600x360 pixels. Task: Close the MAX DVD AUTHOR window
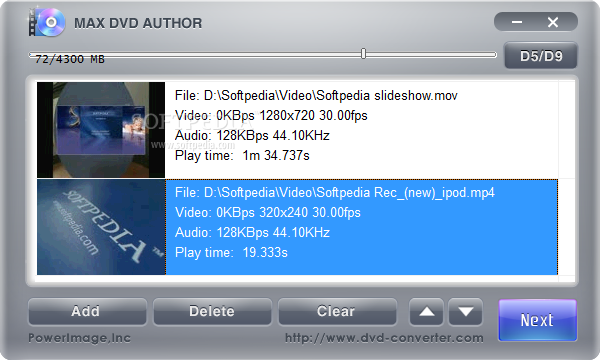click(x=553, y=22)
